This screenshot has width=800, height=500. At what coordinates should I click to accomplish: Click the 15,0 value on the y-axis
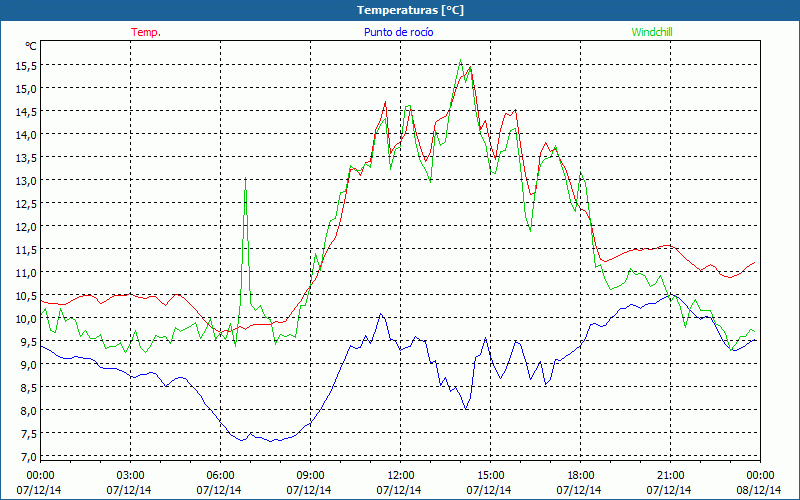(x=26, y=88)
